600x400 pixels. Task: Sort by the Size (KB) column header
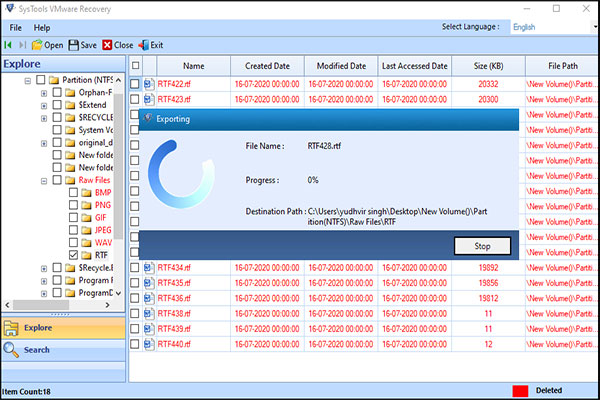tap(488, 66)
